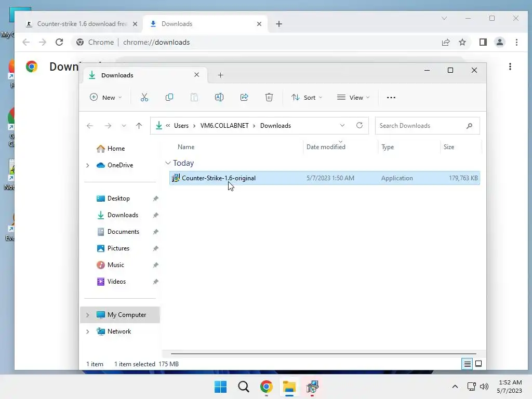This screenshot has height=399, width=532.
Task: Close the Counter-strike 1.6 Chrome tab
Action: (x=135, y=24)
